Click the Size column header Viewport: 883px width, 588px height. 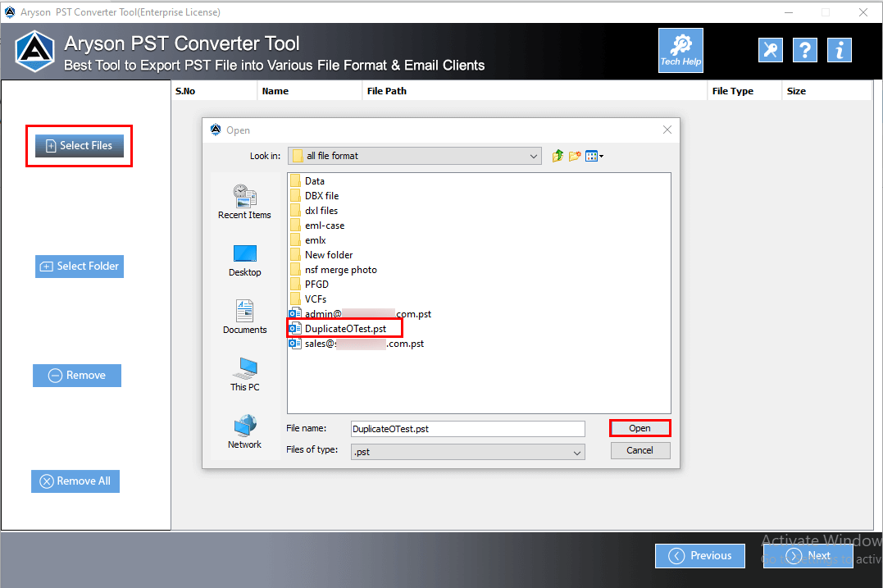click(826, 91)
